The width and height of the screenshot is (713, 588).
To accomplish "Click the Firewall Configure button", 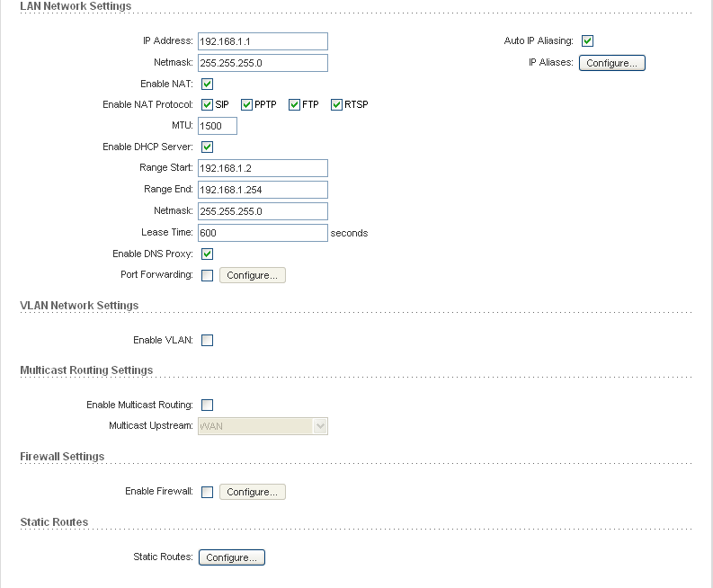I will pos(253,492).
